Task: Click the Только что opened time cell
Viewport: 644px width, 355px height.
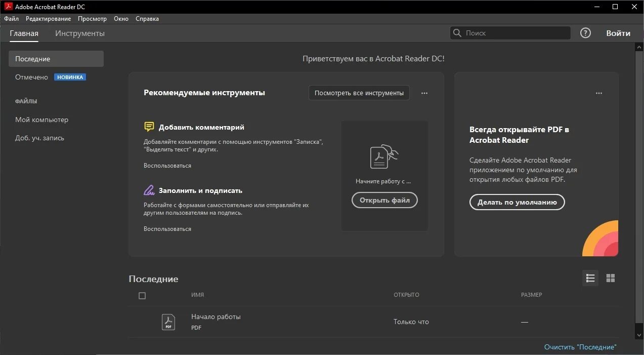Action: (x=411, y=322)
